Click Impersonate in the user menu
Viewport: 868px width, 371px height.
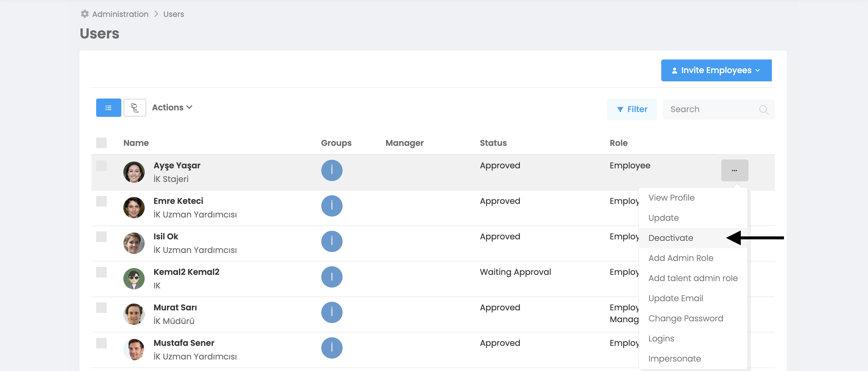pyautogui.click(x=674, y=359)
